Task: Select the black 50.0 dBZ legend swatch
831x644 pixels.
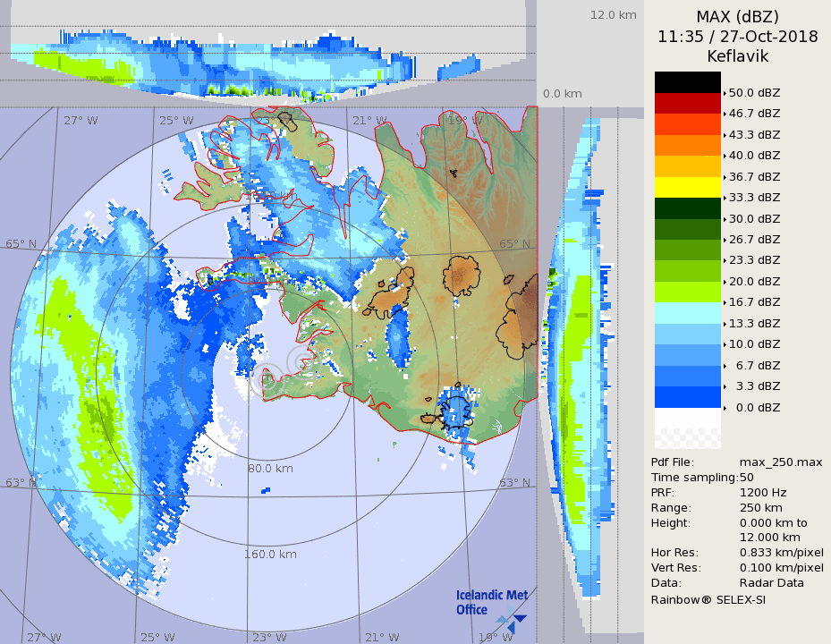Action: coord(687,82)
